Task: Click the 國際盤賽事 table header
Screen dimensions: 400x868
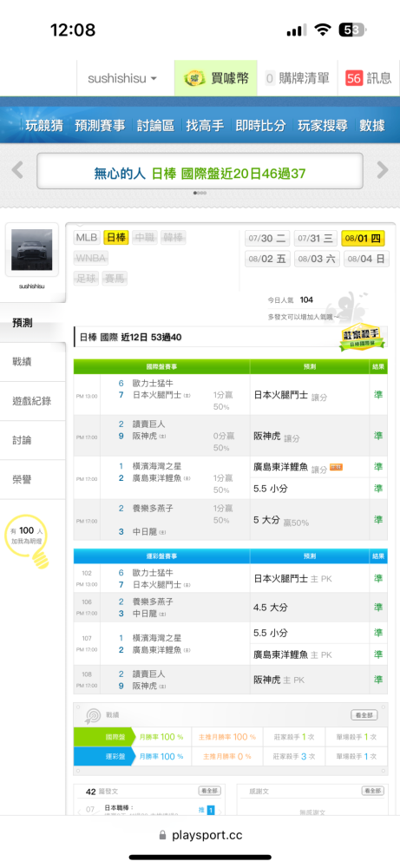Action: click(x=161, y=366)
